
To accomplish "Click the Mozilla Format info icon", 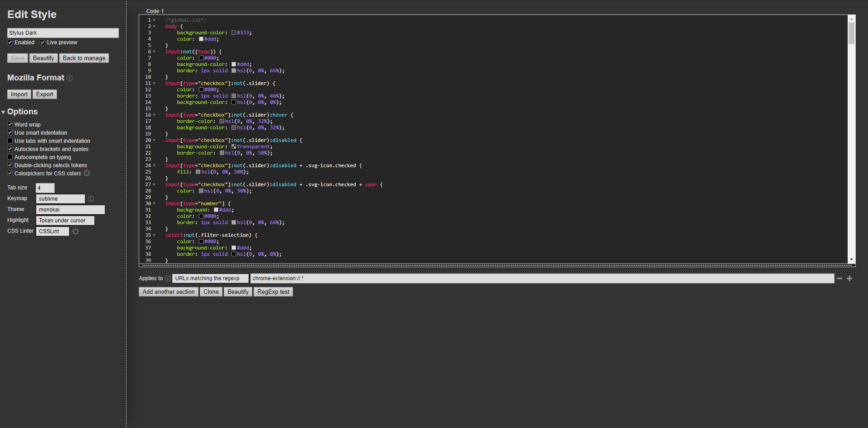I will click(x=70, y=78).
